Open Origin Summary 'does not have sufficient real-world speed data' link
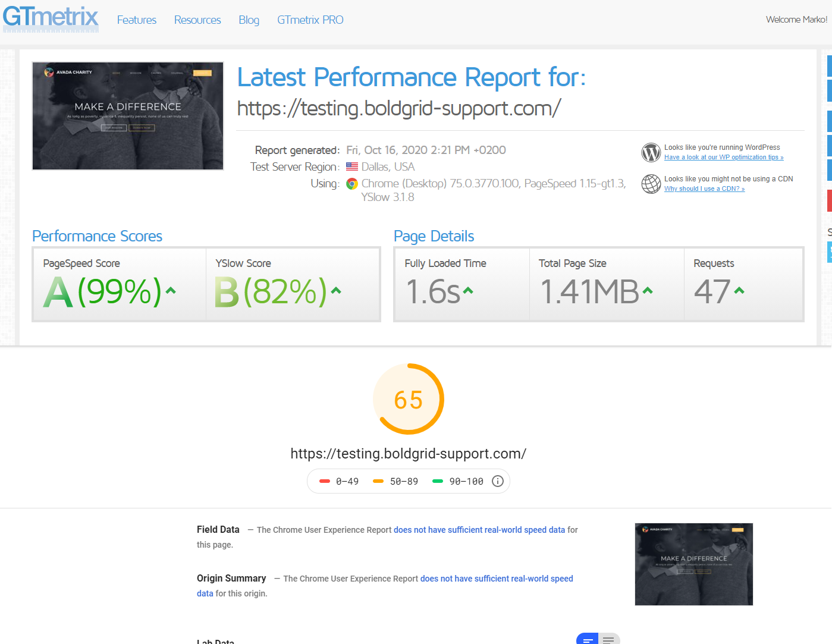832x644 pixels. 384,586
